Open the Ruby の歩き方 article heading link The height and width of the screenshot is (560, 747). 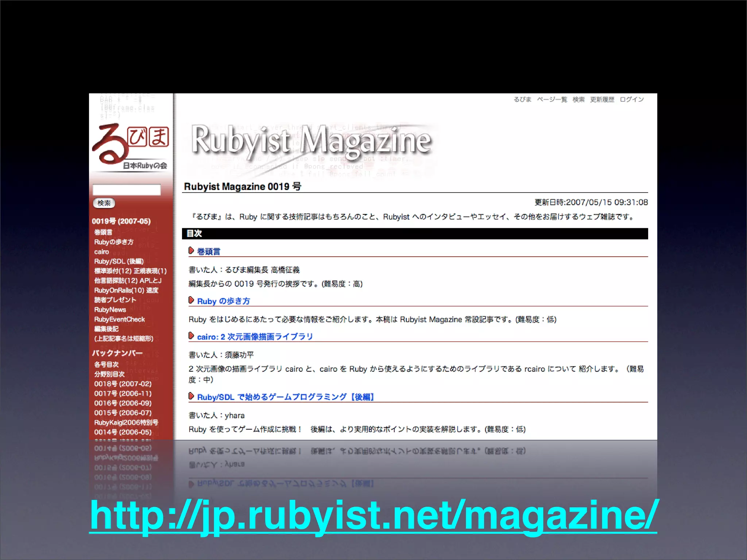(x=224, y=301)
